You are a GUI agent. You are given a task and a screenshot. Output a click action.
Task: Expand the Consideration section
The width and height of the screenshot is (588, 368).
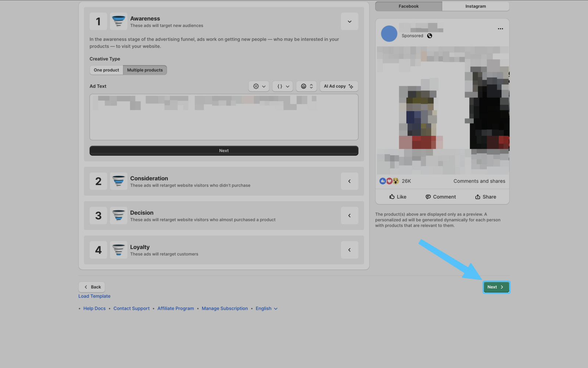[x=349, y=181]
